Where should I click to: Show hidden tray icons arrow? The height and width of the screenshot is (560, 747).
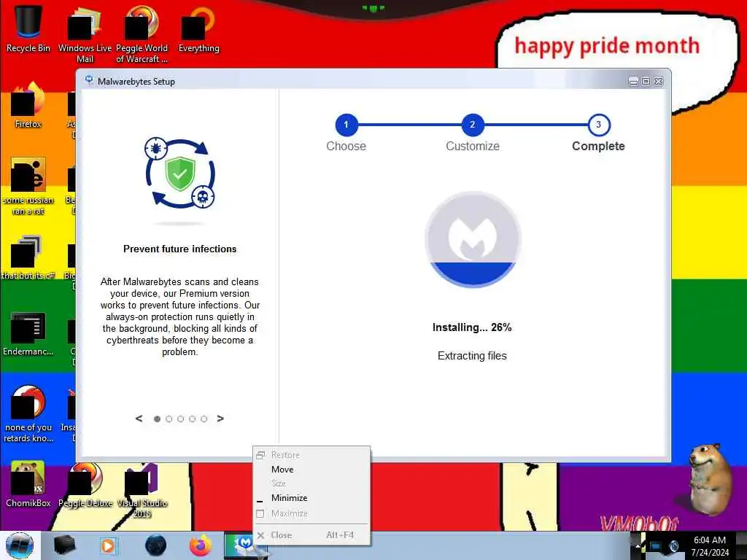638,545
